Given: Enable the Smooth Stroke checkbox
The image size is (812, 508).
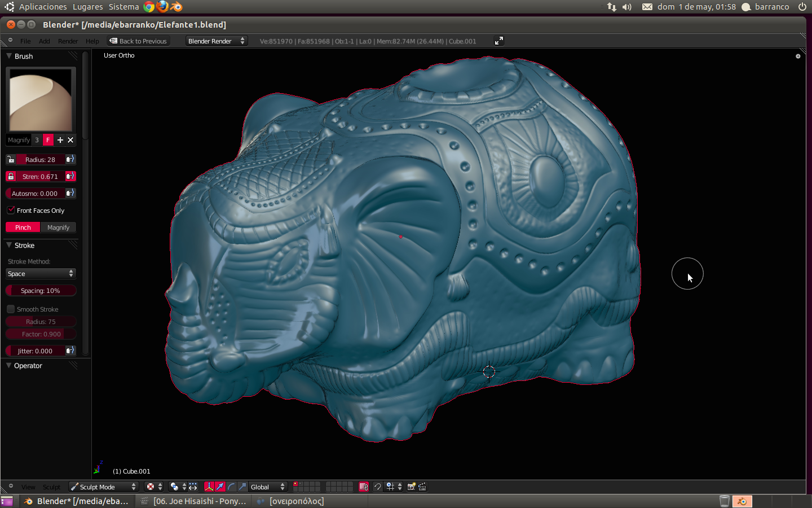Looking at the screenshot, I should pyautogui.click(x=11, y=309).
